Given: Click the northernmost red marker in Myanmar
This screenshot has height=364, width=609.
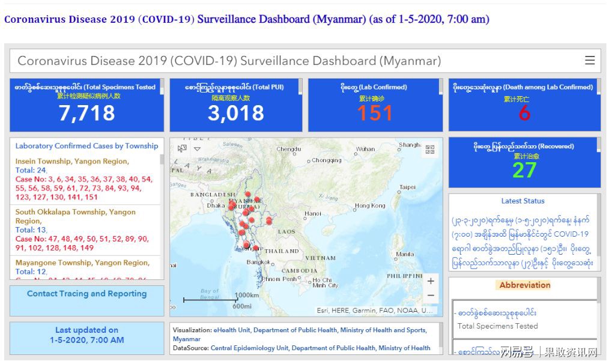Looking at the screenshot, I should (x=247, y=194).
